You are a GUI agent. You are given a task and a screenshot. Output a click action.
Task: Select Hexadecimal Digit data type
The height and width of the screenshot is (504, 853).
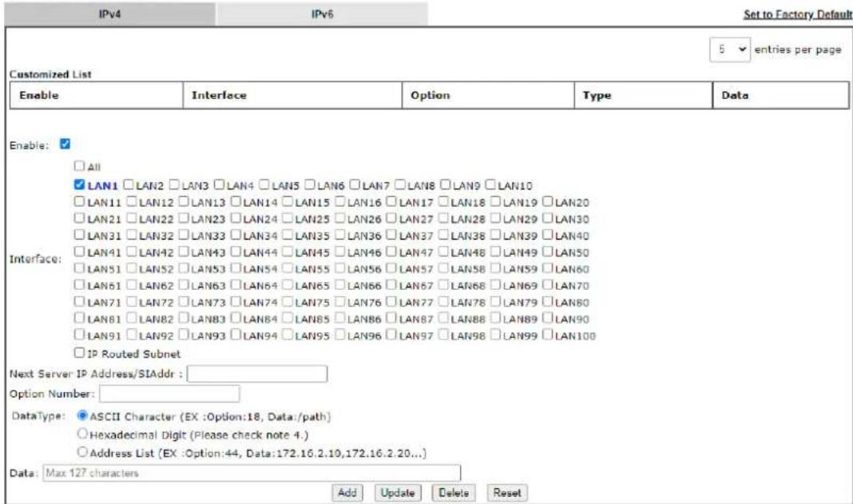point(82,434)
